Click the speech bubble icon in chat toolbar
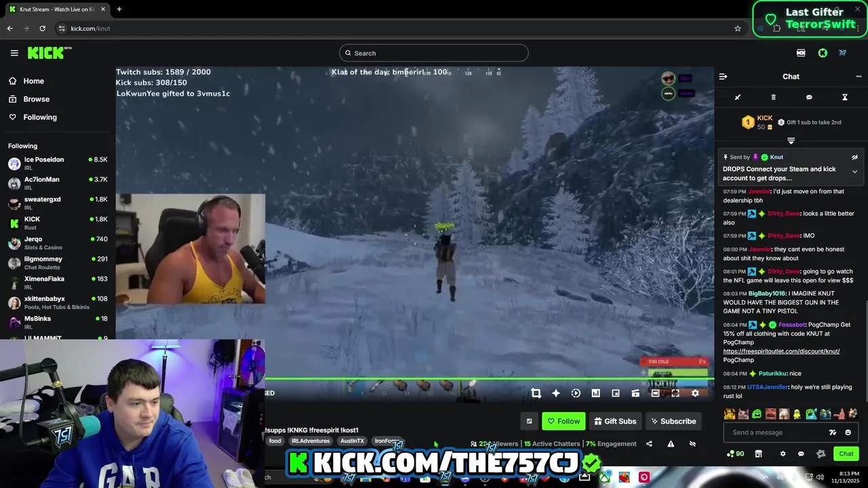 pos(809,98)
